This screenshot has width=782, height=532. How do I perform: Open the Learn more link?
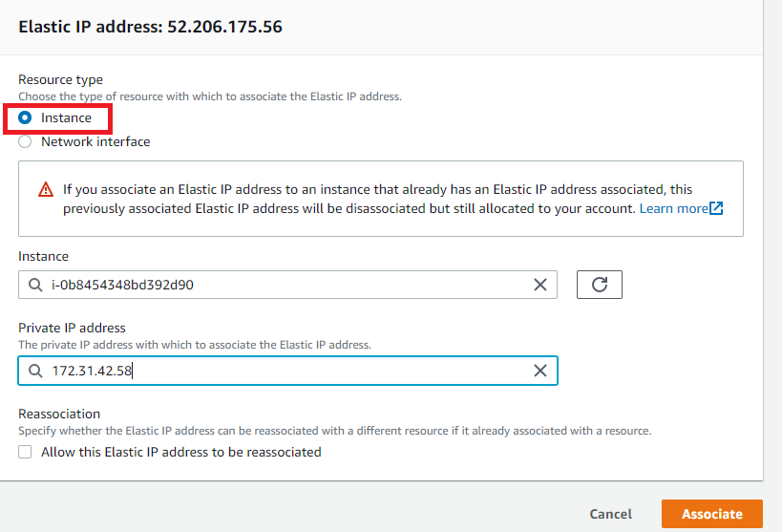(x=673, y=208)
